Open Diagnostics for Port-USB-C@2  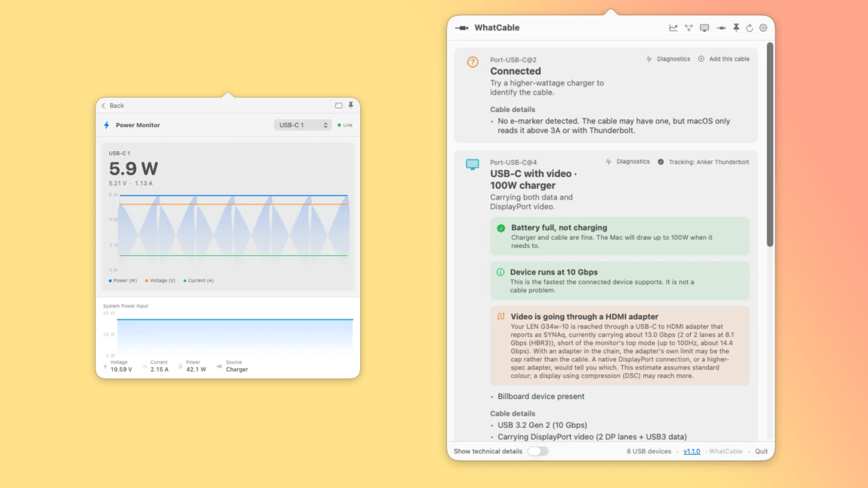[668, 59]
